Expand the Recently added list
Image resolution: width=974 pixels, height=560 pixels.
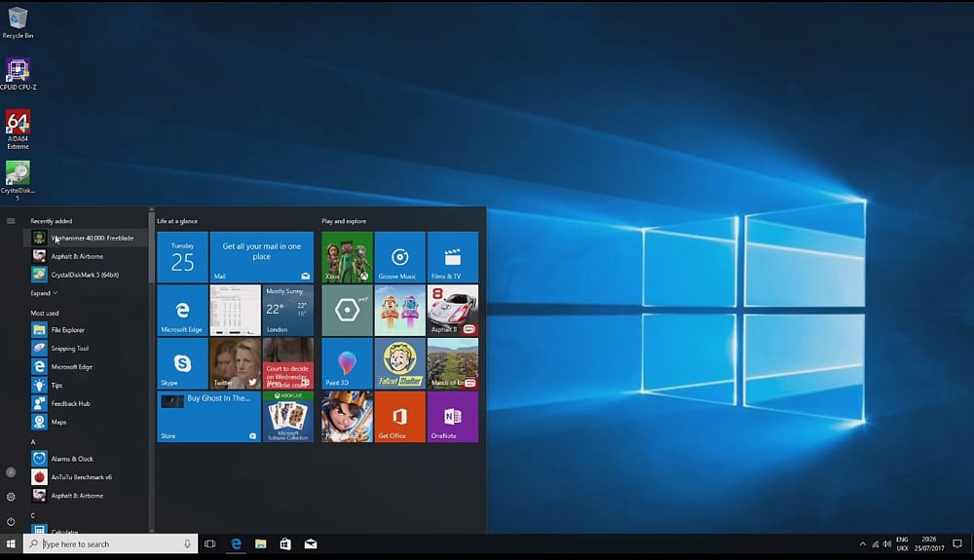coord(44,293)
